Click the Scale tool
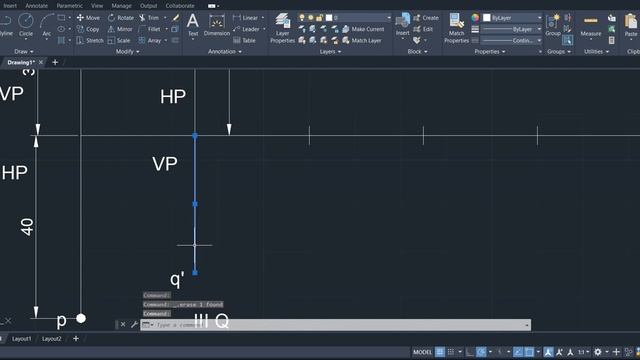640x360 pixels. pos(119,40)
